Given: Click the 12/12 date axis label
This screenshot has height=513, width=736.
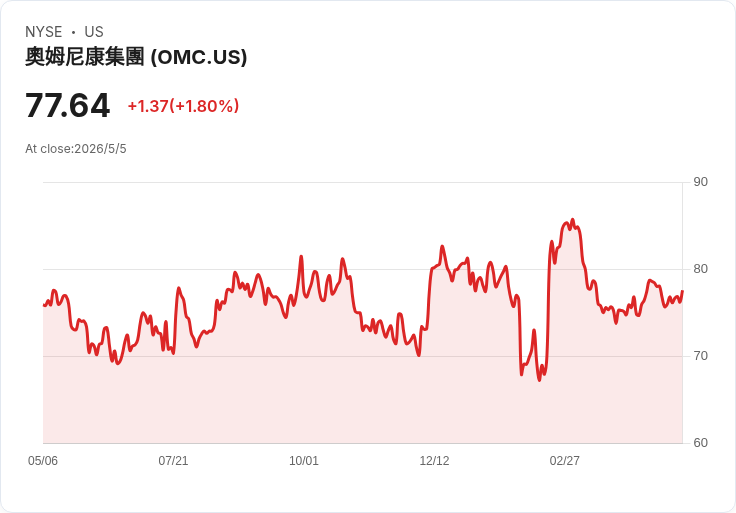Looking at the screenshot, I should pyautogui.click(x=434, y=460).
